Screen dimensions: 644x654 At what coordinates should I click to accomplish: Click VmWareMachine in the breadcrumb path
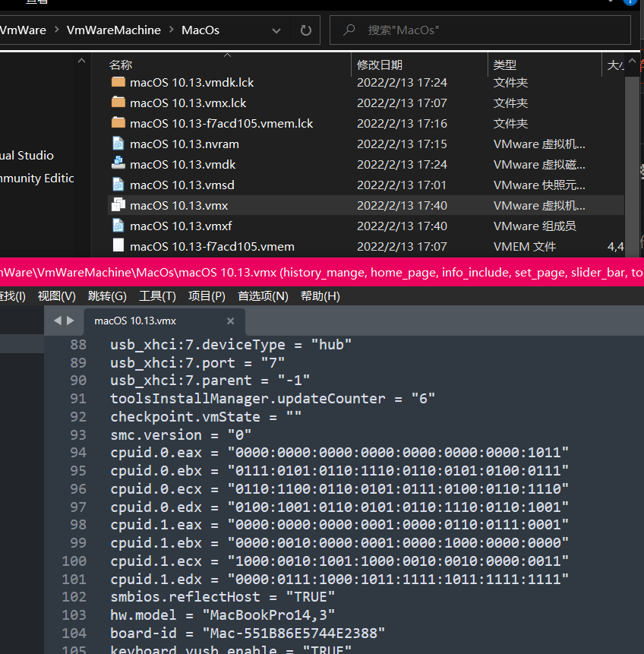[113, 30]
